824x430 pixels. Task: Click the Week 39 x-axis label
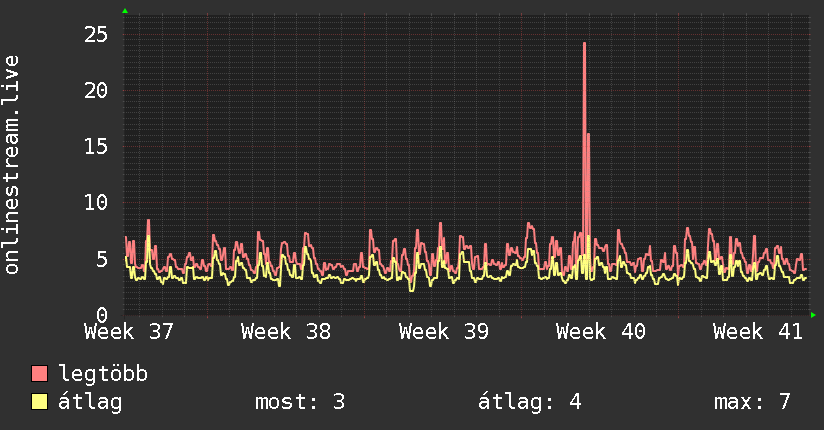(444, 332)
